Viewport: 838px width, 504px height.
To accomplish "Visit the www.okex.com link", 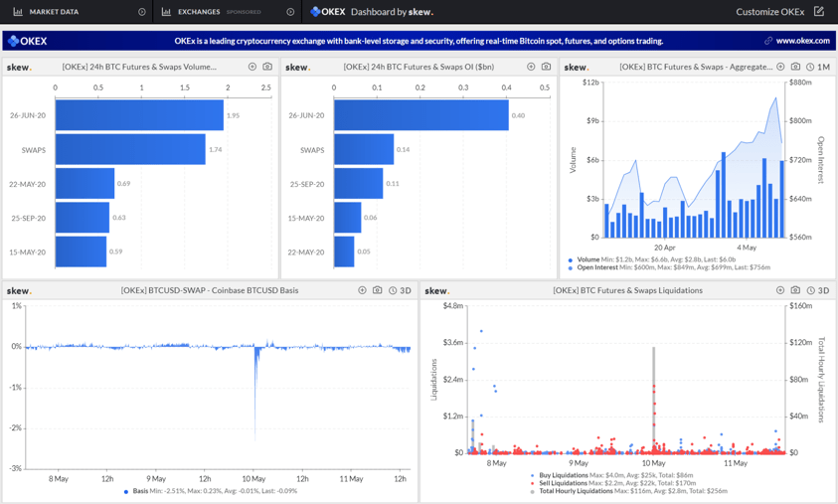I will 801,41.
